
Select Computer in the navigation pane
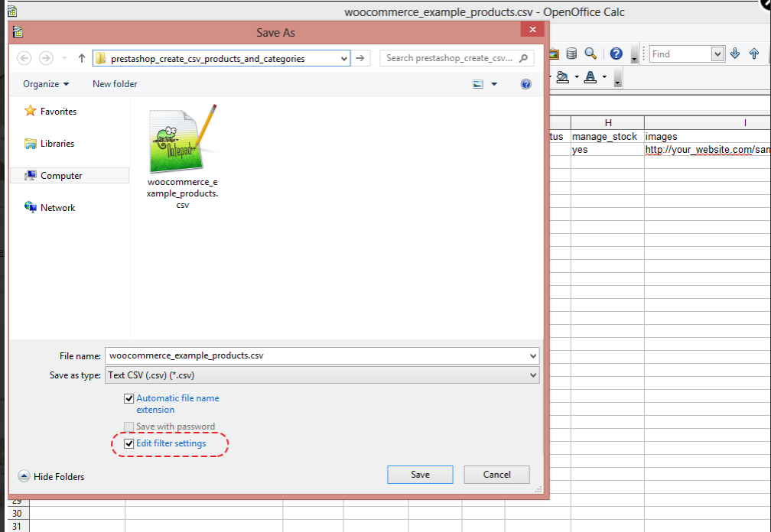click(x=70, y=175)
